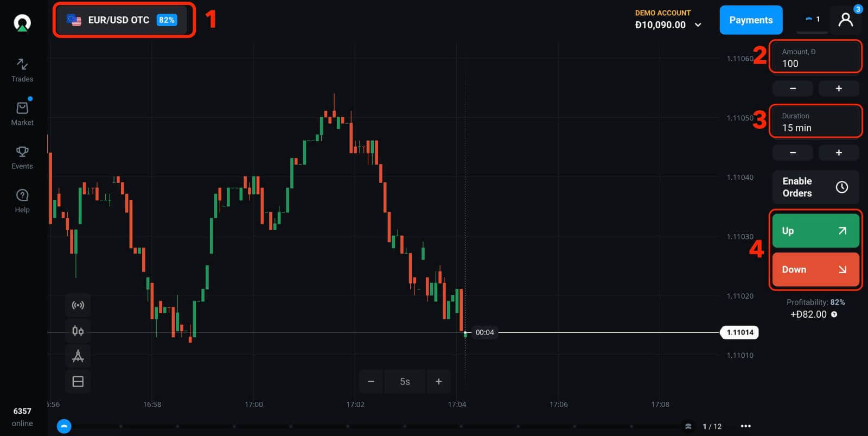The image size is (868, 436).
Task: Expand the EUR/USD OTC asset selector
Action: (x=124, y=20)
